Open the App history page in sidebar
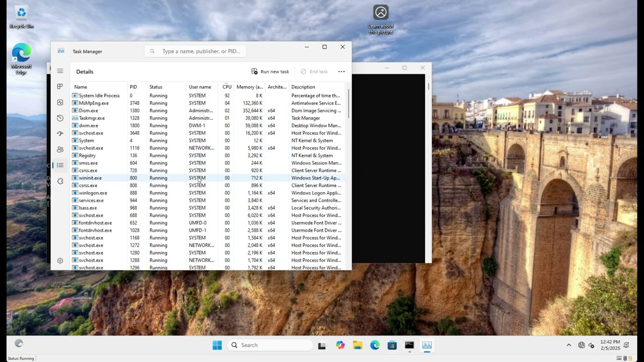The image size is (644, 362). click(x=60, y=118)
